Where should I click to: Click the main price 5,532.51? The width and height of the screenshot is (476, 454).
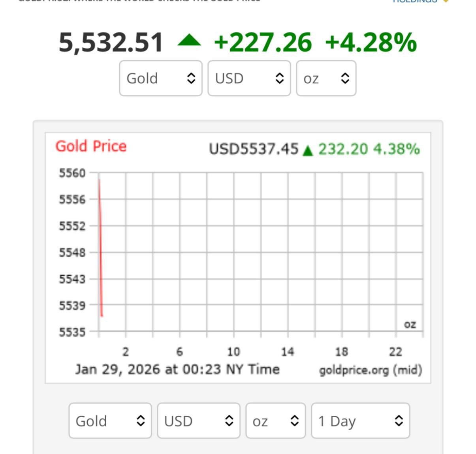(111, 42)
